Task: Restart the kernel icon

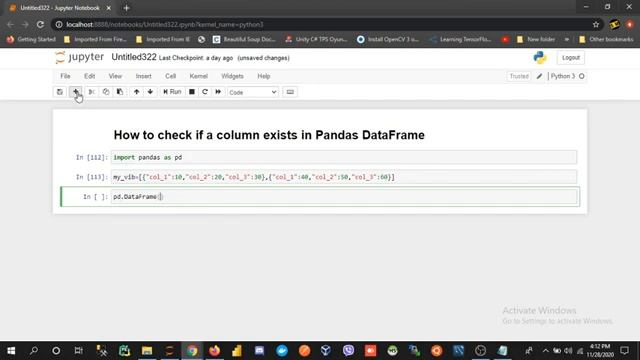Action: click(x=205, y=92)
